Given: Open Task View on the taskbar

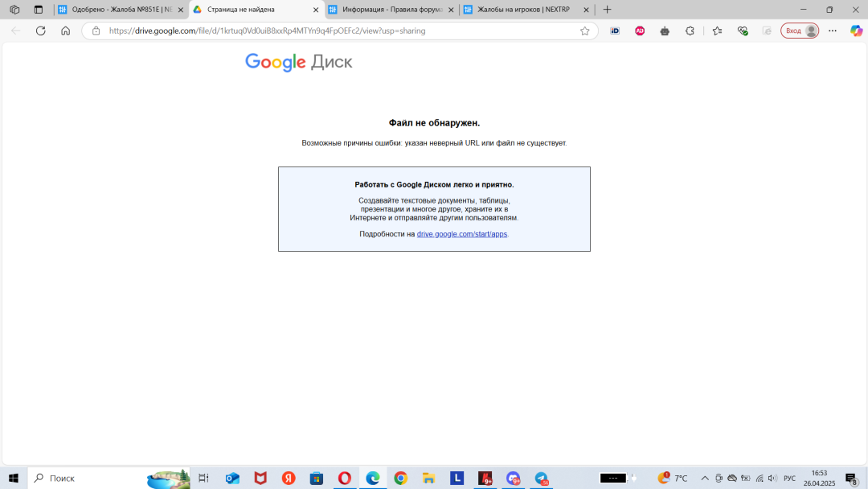Looking at the screenshot, I should [x=203, y=478].
